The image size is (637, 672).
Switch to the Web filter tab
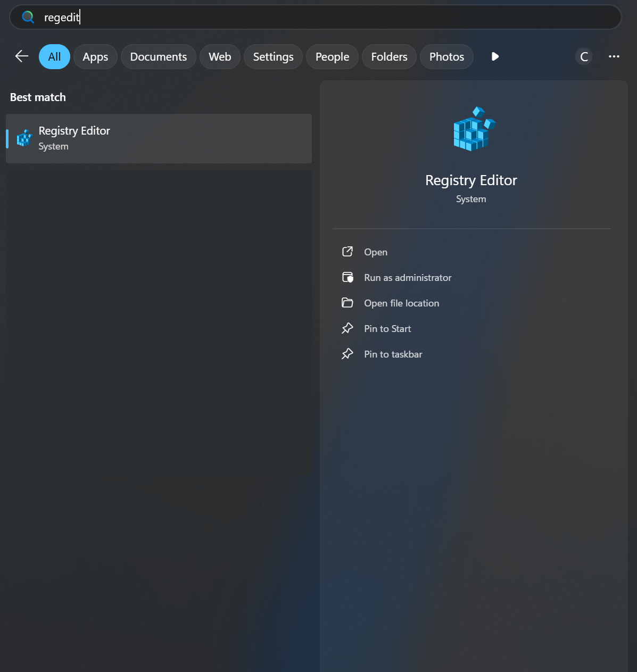220,56
